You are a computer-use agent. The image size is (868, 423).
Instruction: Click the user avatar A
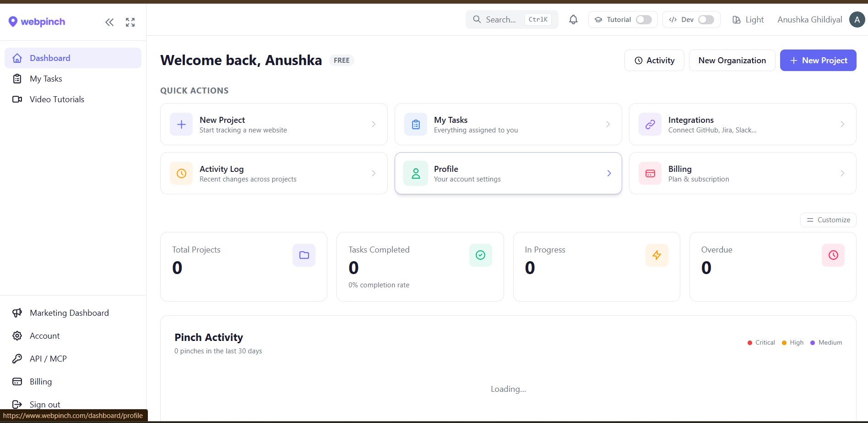coord(857,20)
